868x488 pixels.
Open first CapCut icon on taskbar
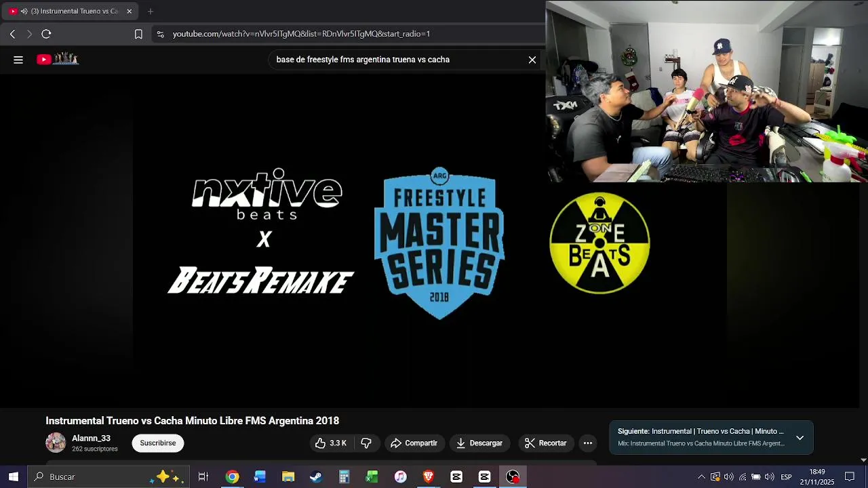pos(456,477)
